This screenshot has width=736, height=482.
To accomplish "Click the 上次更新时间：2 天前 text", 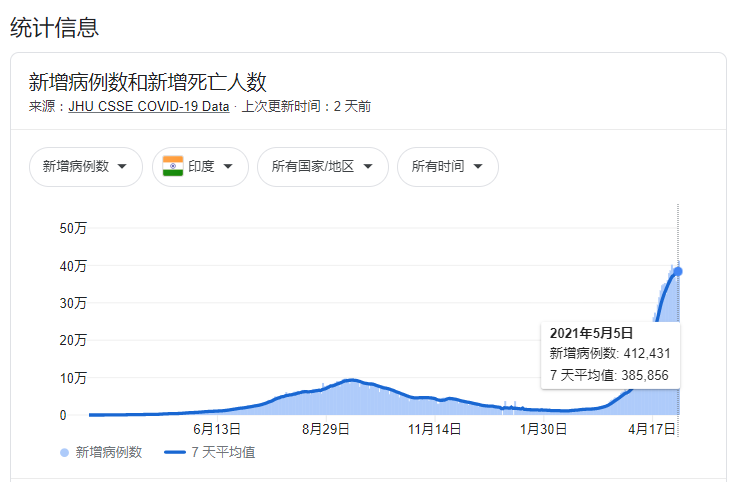I will tap(306, 107).
